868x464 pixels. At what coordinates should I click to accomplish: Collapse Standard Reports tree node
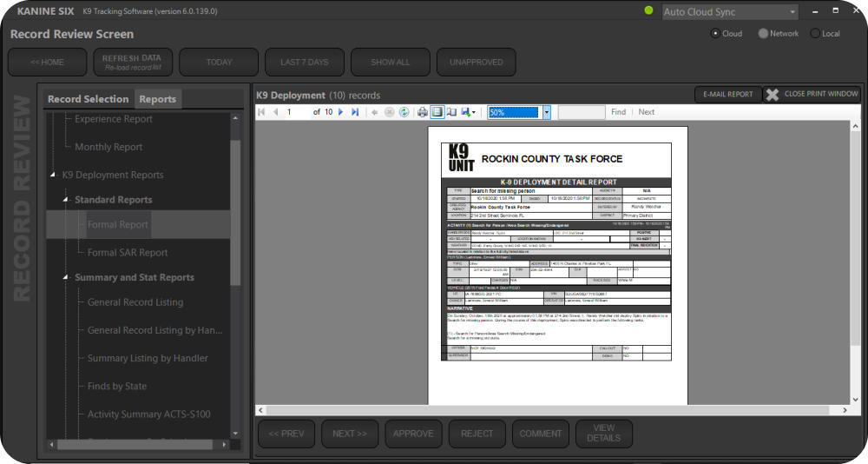coord(65,200)
